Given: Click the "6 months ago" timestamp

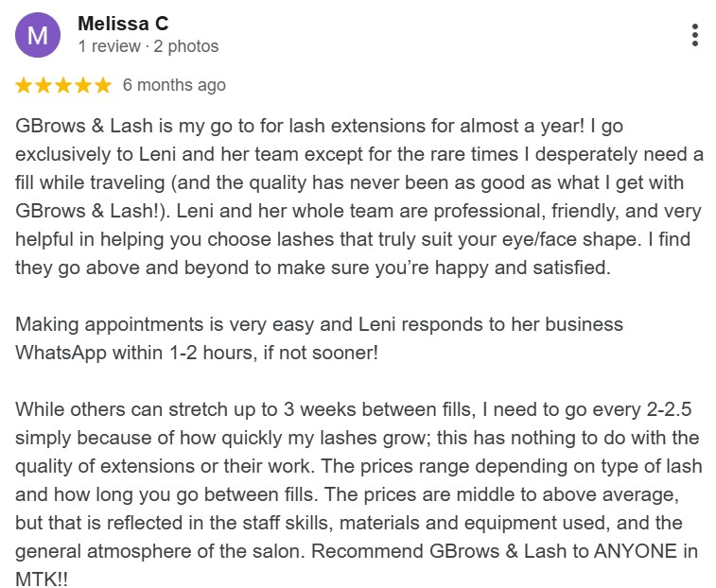Looking at the screenshot, I should (174, 86).
